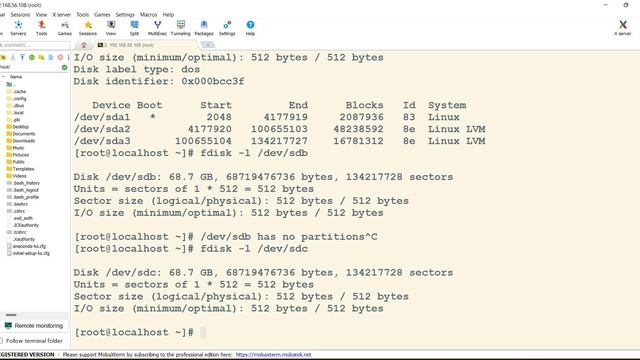640x360 pixels.
Task: Select the Templates folder
Action: click(20, 169)
